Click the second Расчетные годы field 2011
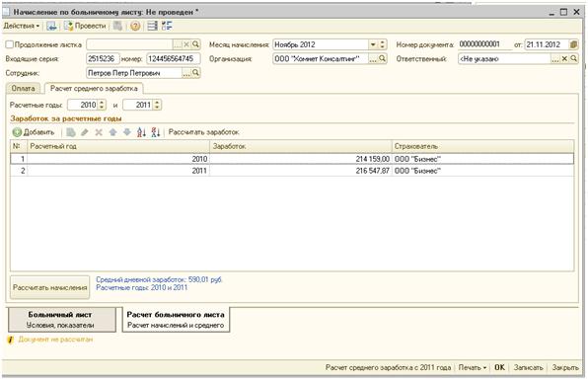 138,105
